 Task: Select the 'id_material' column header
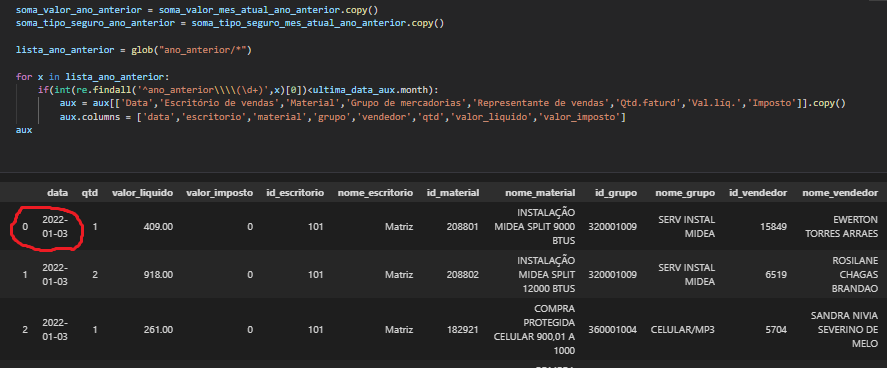pyautogui.click(x=453, y=193)
